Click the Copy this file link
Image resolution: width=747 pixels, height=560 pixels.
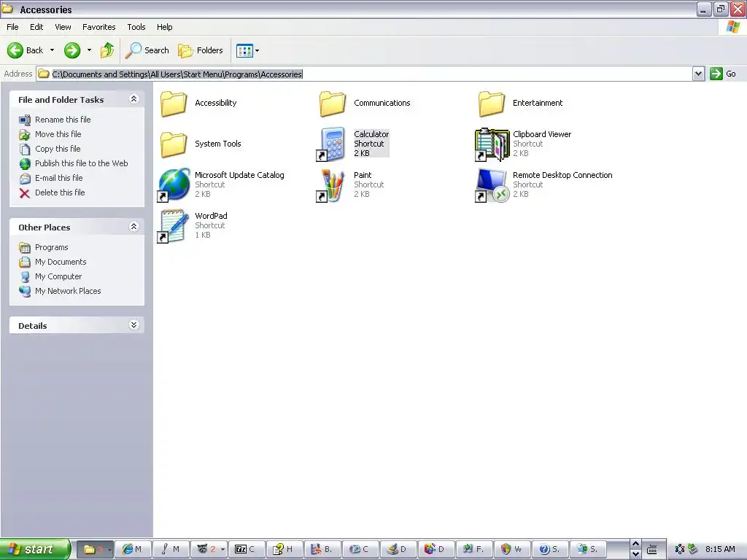58,149
